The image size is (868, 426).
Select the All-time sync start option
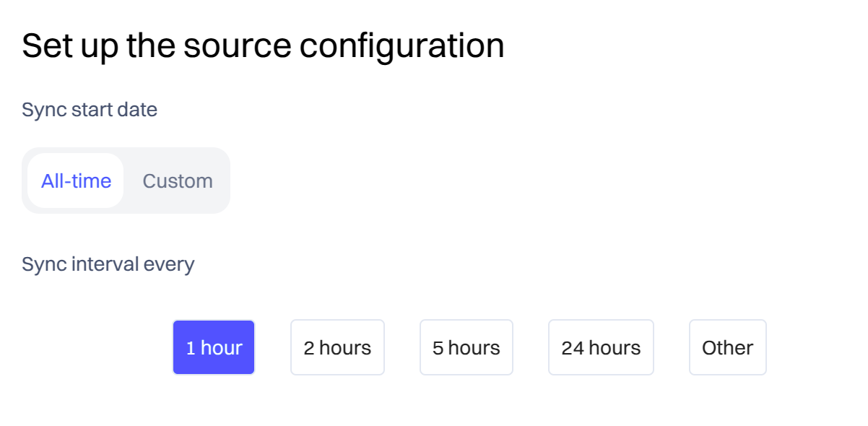coord(76,181)
